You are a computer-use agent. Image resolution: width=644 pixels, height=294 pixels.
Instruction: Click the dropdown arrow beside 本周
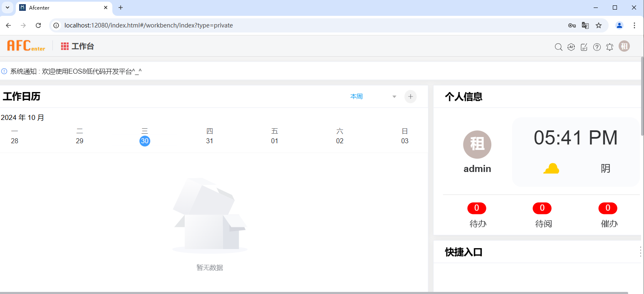tap(394, 97)
